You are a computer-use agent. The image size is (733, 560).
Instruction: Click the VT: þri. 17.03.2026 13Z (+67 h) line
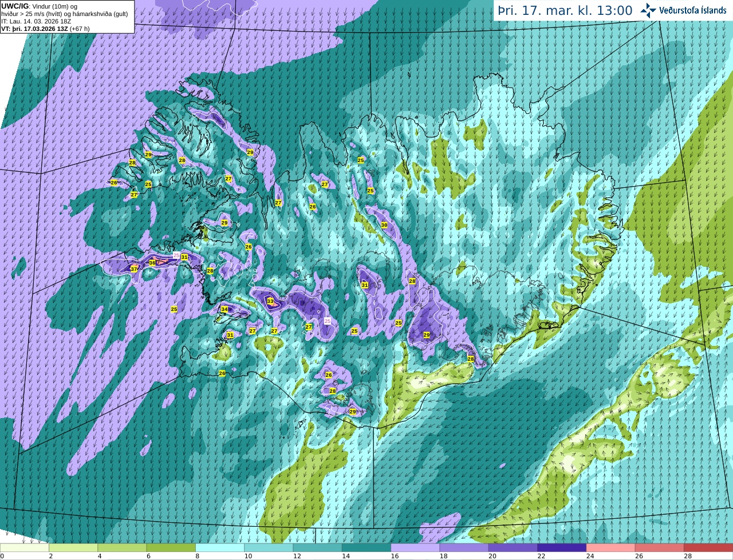point(45,29)
